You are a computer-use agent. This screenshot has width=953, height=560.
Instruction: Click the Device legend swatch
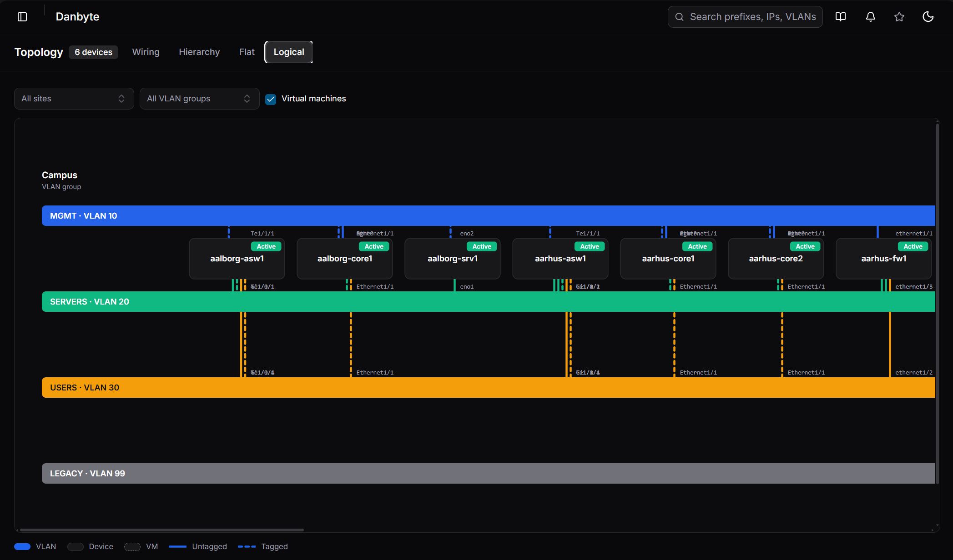[76, 547]
